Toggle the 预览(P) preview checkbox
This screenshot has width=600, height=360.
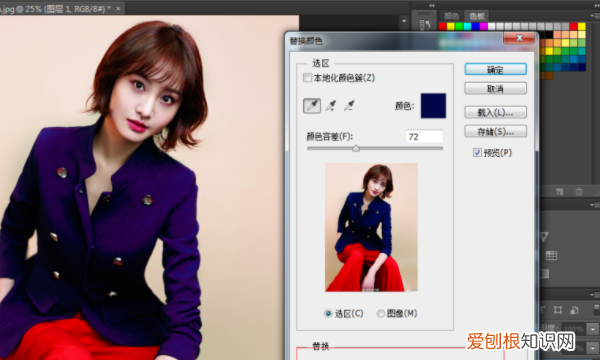pos(477,153)
